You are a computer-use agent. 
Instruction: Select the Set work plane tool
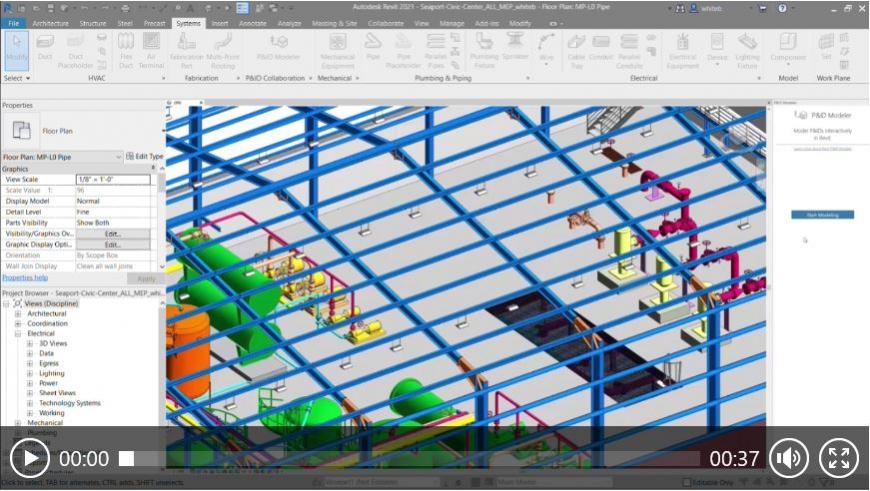[826, 48]
